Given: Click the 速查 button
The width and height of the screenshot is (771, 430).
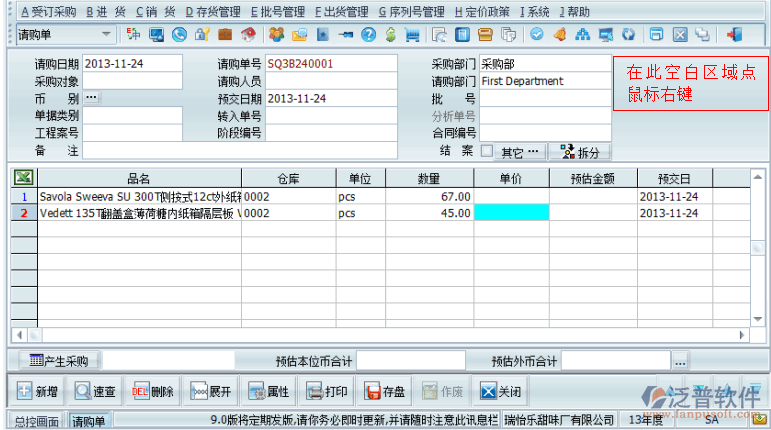Looking at the screenshot, I should pyautogui.click(x=95, y=391).
